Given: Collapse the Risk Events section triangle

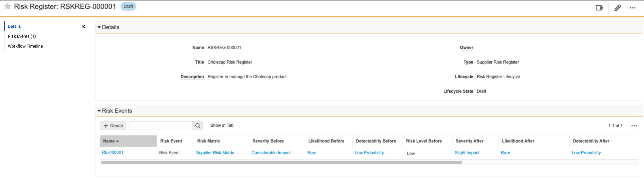Looking at the screenshot, I should coord(99,111).
